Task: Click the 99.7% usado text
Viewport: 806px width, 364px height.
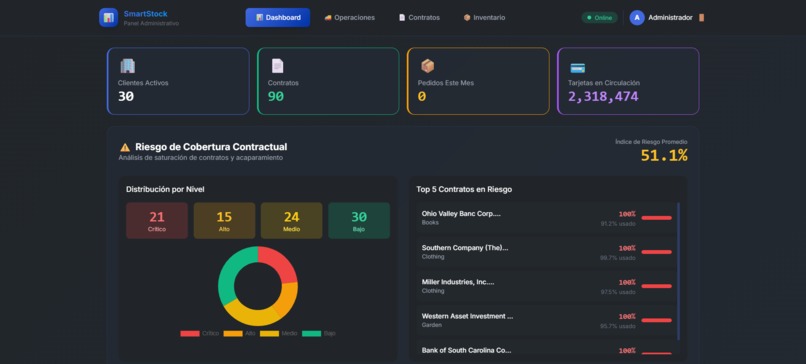Action: [x=618, y=258]
